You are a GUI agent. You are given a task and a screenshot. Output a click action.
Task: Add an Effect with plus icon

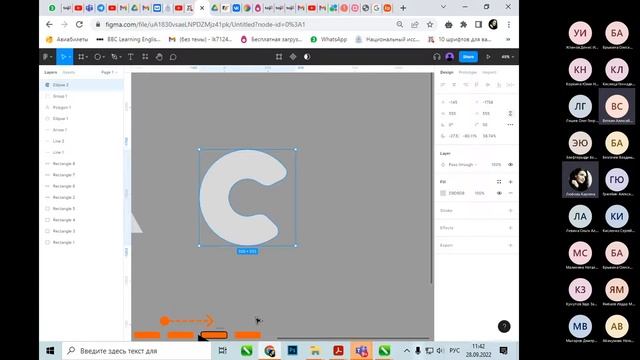point(510,228)
